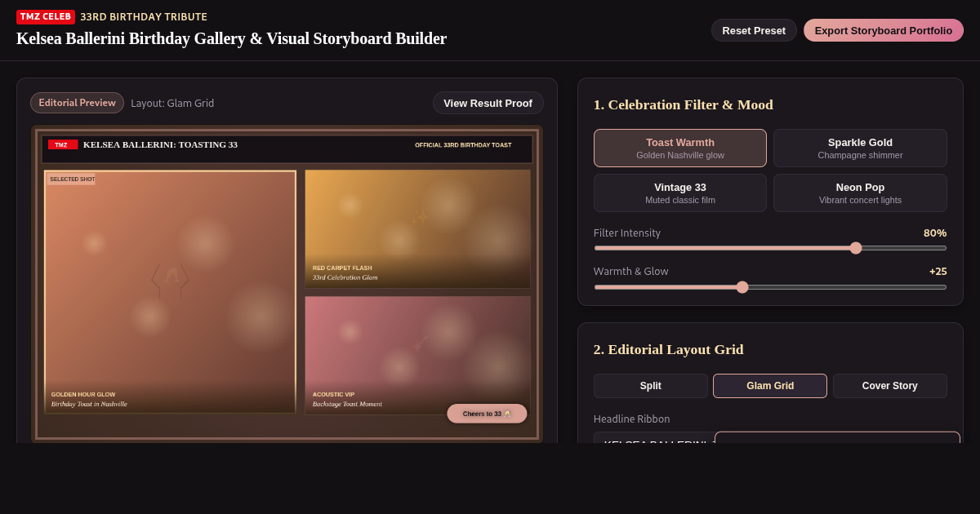980x514 pixels.
Task: Click the champagne glasses icon on the selected shot
Action: tap(171, 275)
